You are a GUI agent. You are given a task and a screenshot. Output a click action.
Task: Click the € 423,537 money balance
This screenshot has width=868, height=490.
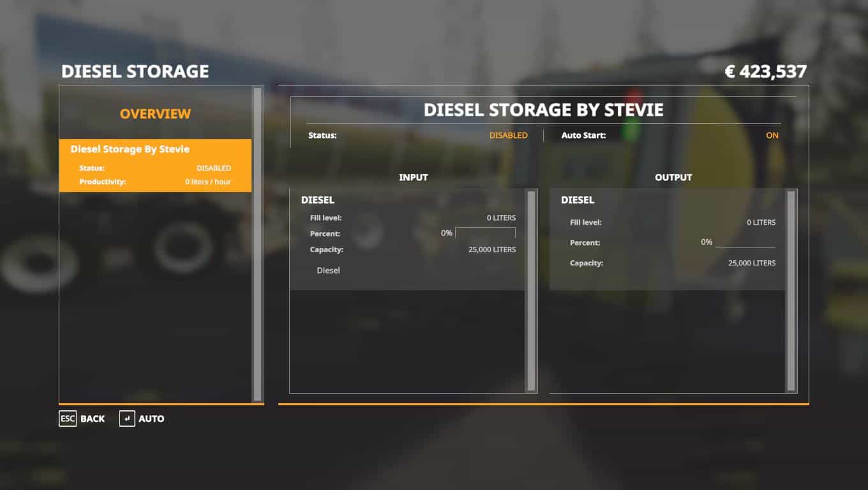pyautogui.click(x=765, y=71)
